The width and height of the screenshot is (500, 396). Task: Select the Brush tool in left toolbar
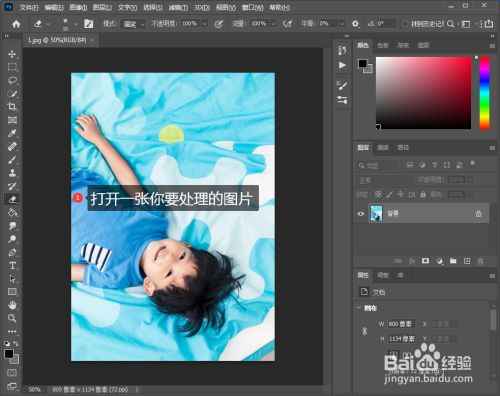[x=12, y=160]
